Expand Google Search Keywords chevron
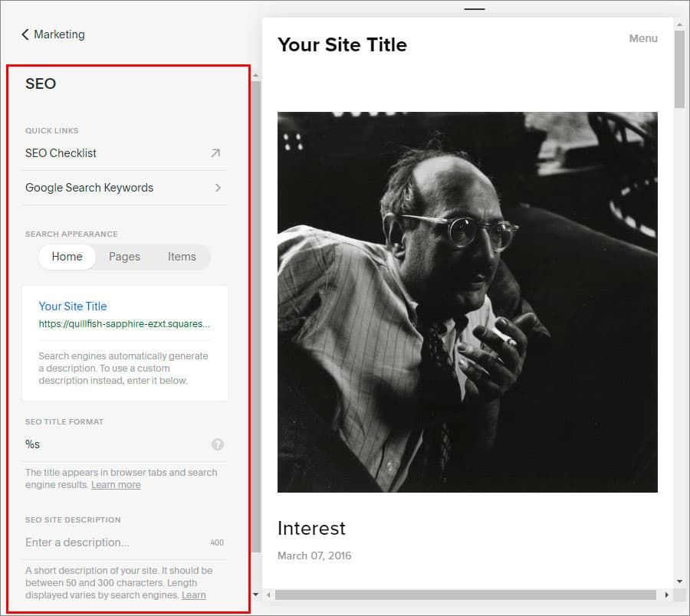The height and width of the screenshot is (616, 690). click(x=218, y=188)
